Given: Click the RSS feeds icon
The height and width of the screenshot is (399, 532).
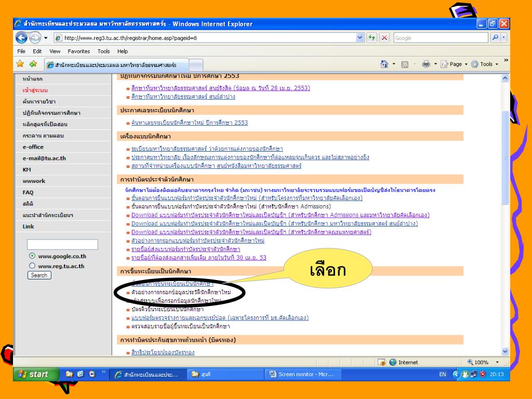Looking at the screenshot, I should click(405, 64).
